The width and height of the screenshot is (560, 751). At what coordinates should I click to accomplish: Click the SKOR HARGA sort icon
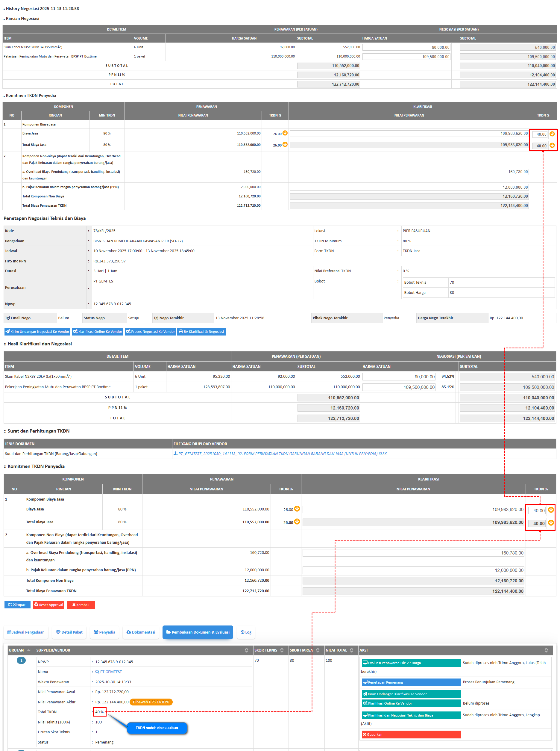click(318, 650)
